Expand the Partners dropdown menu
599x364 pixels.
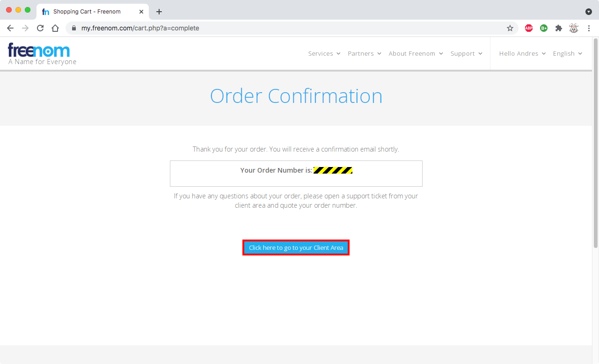[x=364, y=53]
